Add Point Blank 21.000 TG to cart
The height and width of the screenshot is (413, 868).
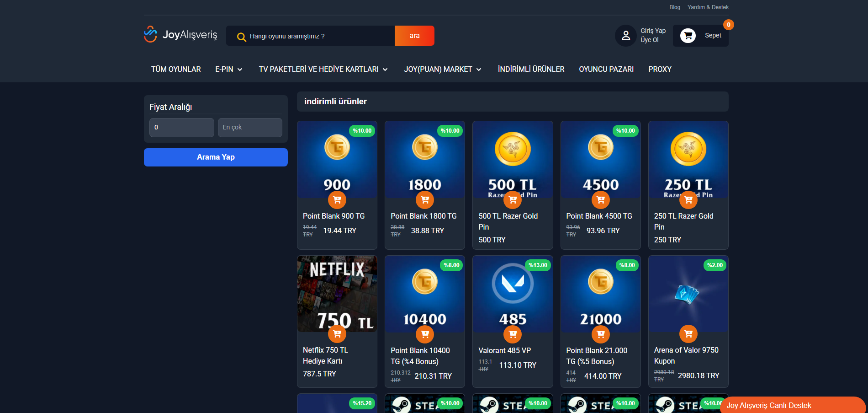601,334
